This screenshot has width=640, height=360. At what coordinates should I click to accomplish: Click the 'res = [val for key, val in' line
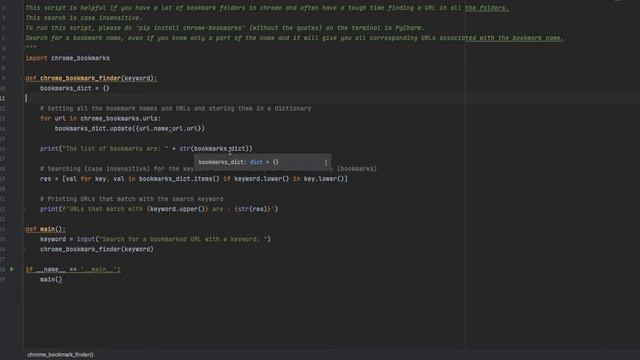[194, 179]
